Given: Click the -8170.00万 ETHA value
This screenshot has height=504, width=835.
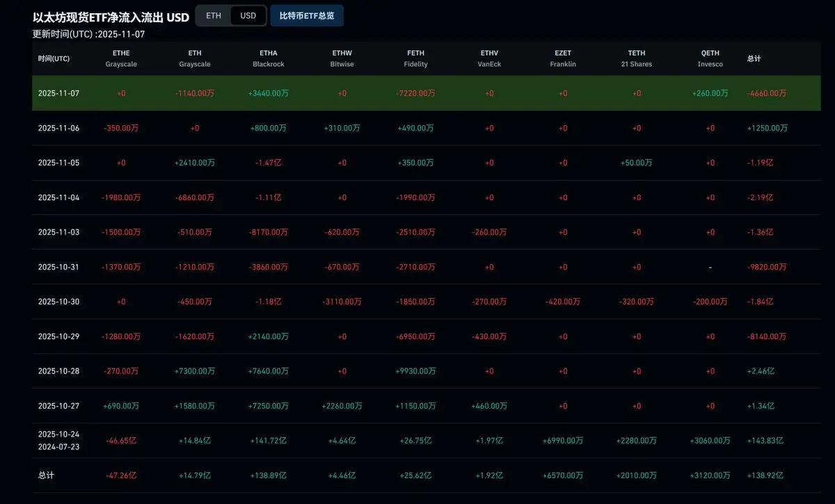Looking at the screenshot, I should [x=268, y=232].
